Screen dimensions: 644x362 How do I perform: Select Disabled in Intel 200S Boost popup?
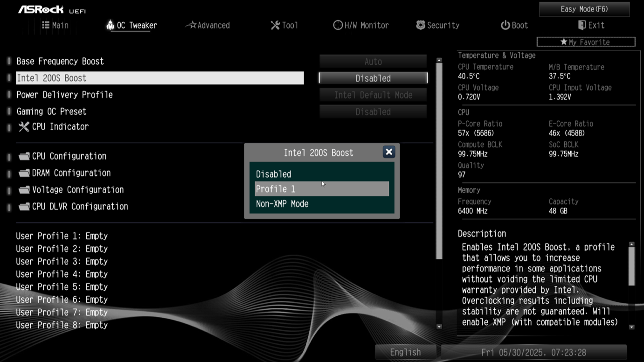click(x=274, y=174)
